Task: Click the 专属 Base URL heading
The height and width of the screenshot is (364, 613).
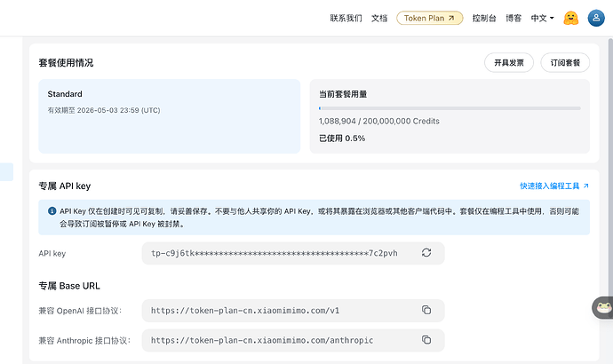Action: pos(69,286)
